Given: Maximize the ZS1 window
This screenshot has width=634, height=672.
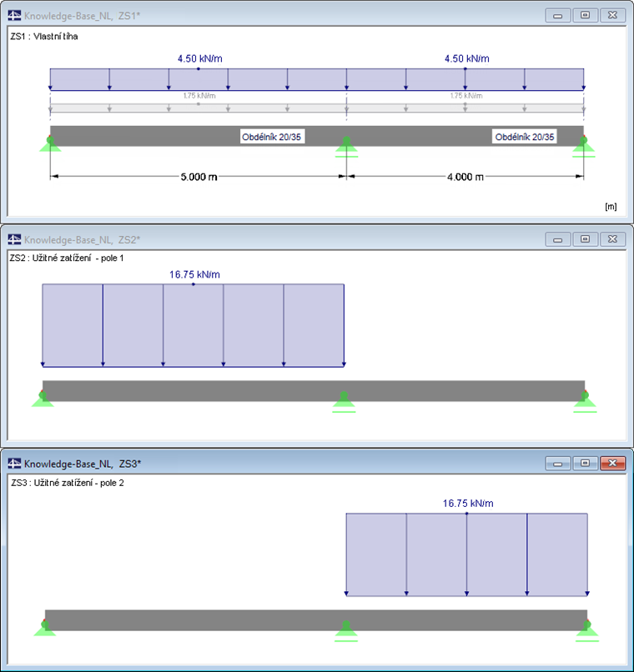Looking at the screenshot, I should pos(585,16).
